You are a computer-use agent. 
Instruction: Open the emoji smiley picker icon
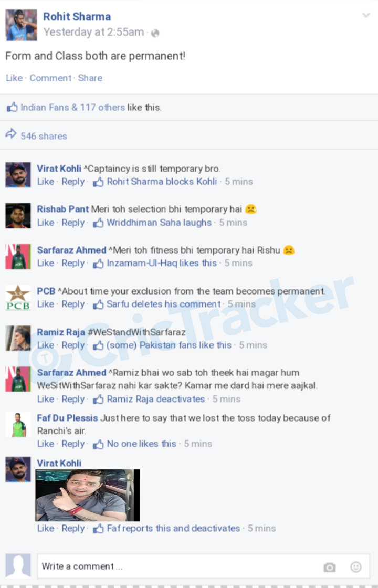click(x=356, y=566)
